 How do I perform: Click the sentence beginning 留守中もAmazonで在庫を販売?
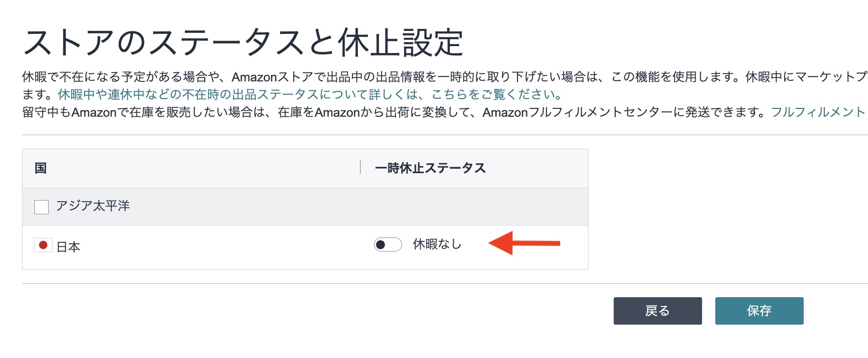coord(393,112)
